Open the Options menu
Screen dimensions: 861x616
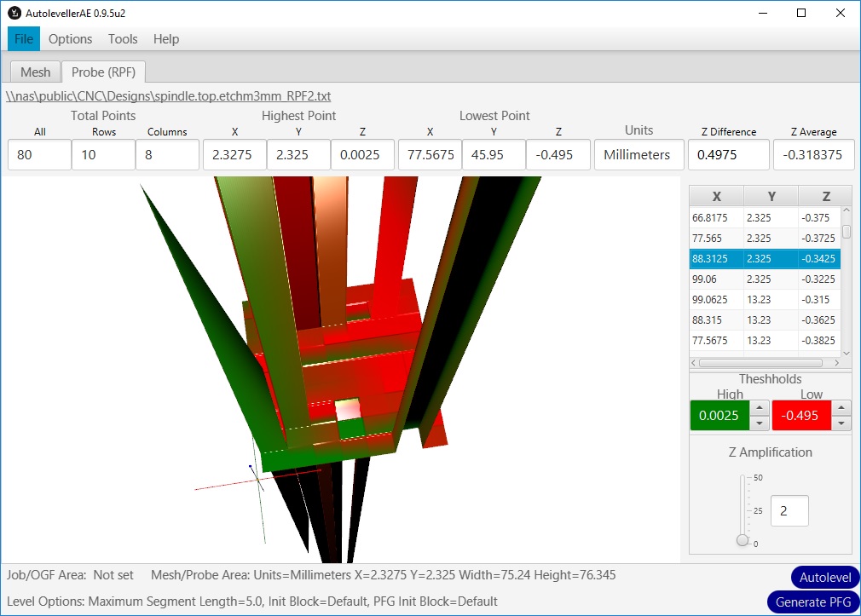click(x=70, y=39)
